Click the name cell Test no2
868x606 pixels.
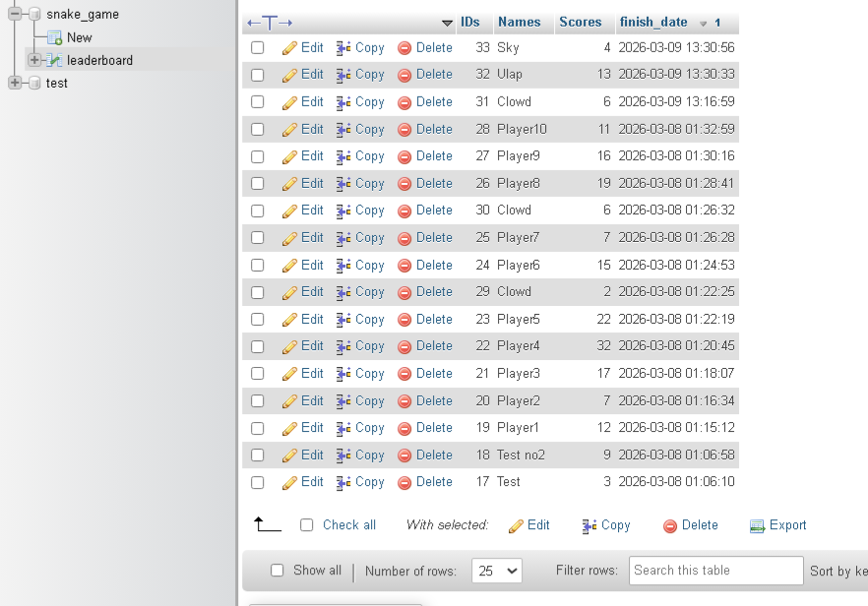point(521,454)
